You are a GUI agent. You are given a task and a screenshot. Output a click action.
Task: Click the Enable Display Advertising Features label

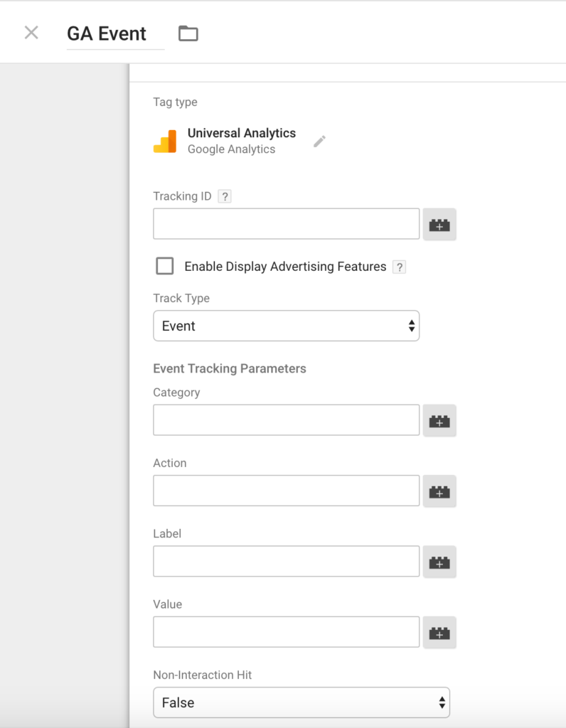pyautogui.click(x=285, y=267)
